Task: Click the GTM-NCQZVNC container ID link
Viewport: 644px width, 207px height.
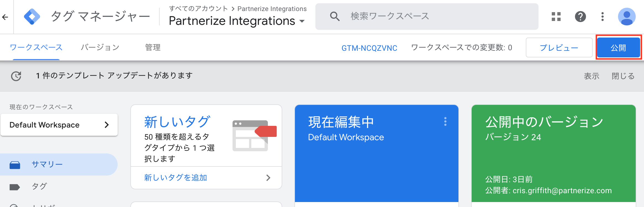Action: [369, 48]
